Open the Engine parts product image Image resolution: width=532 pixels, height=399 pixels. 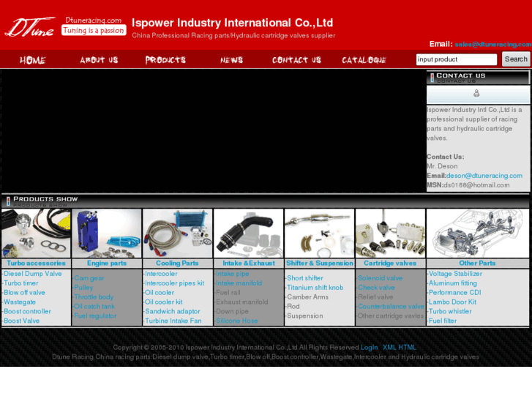click(x=107, y=233)
